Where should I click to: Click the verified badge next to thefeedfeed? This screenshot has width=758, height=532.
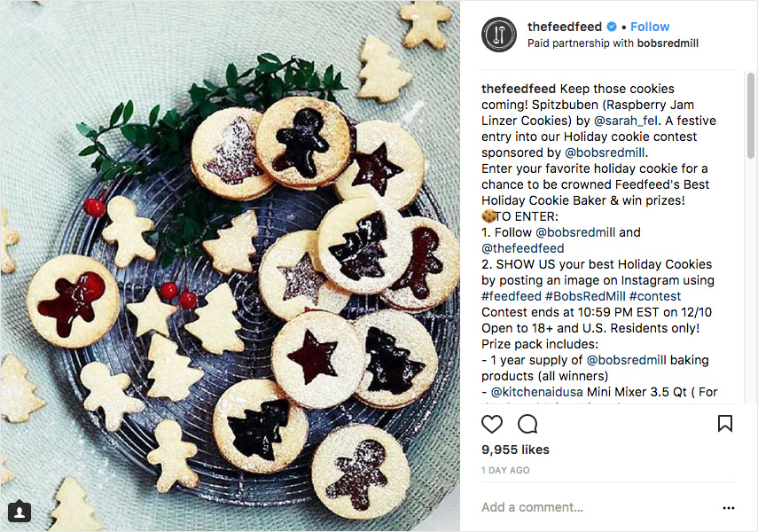pyautogui.click(x=611, y=27)
